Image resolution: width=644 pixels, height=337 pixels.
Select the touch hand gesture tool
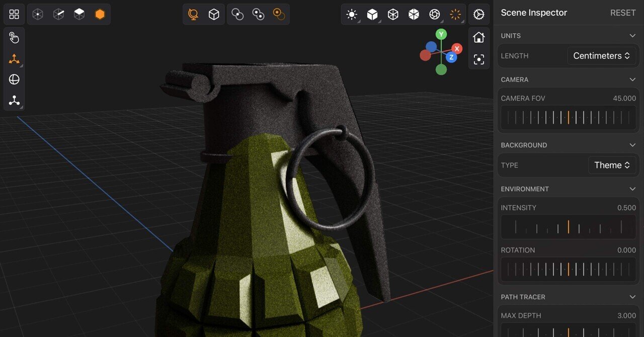pyautogui.click(x=14, y=38)
